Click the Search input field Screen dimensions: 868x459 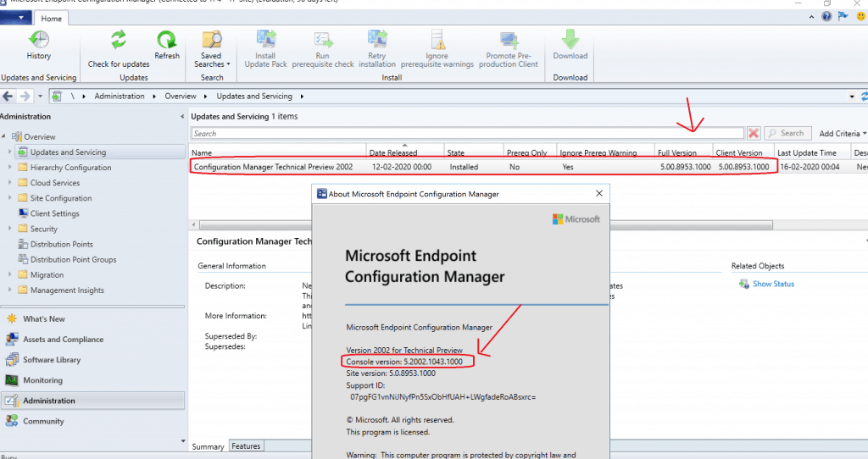pyautogui.click(x=467, y=134)
